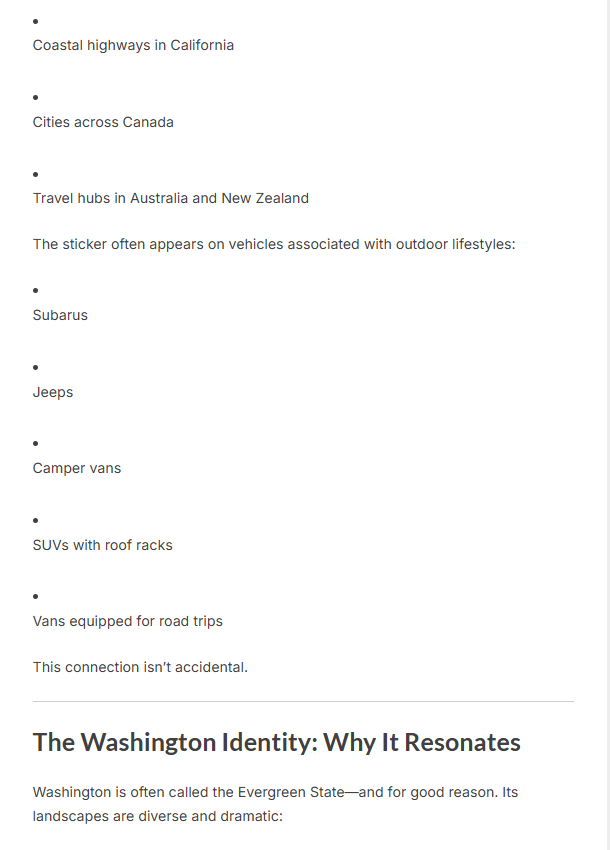The height and width of the screenshot is (850, 610).
Task: Click the bullet point above "Subarus"
Action: click(36, 291)
